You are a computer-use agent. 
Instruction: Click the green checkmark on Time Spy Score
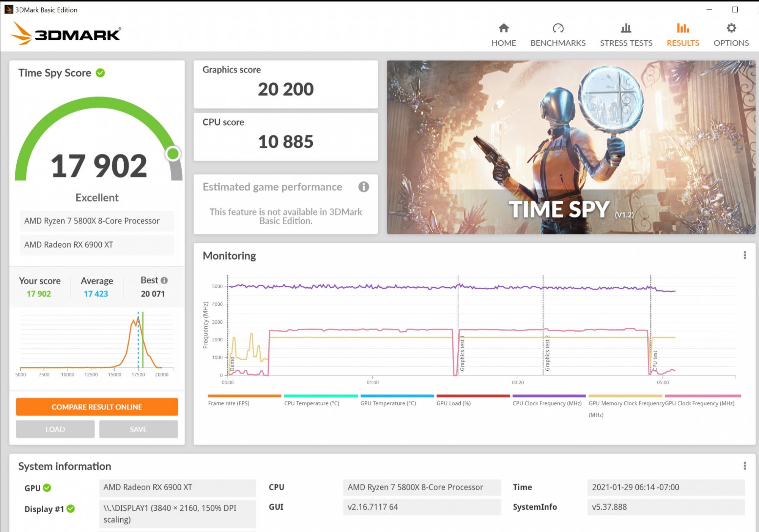coord(99,73)
